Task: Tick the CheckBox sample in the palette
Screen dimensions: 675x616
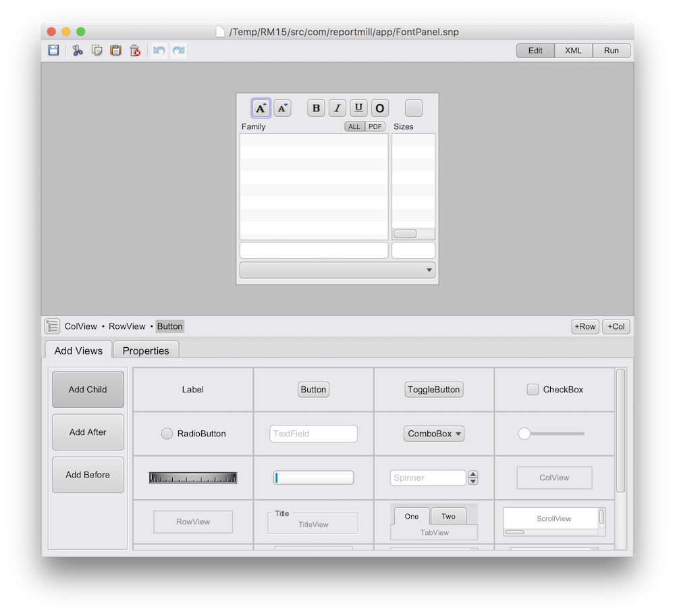Action: point(533,390)
